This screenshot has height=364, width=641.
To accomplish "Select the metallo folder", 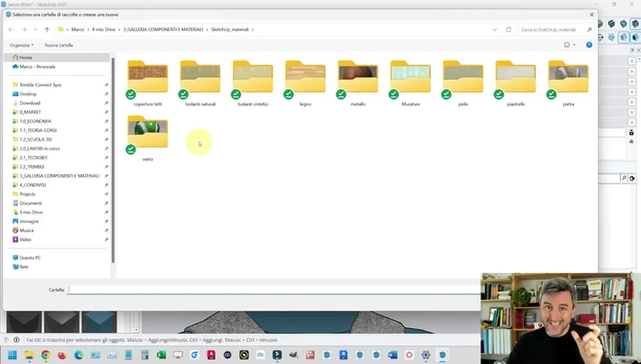I will [x=358, y=83].
